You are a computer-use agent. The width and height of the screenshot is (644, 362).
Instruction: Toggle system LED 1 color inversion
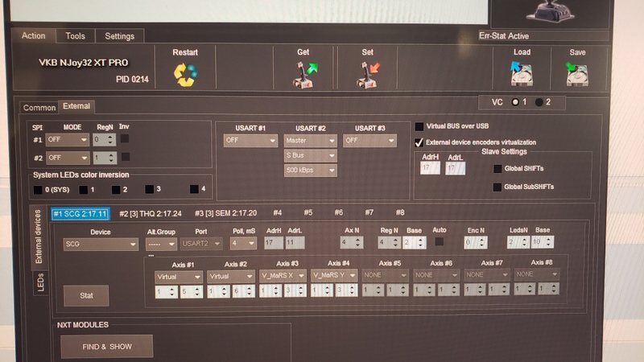84,190
